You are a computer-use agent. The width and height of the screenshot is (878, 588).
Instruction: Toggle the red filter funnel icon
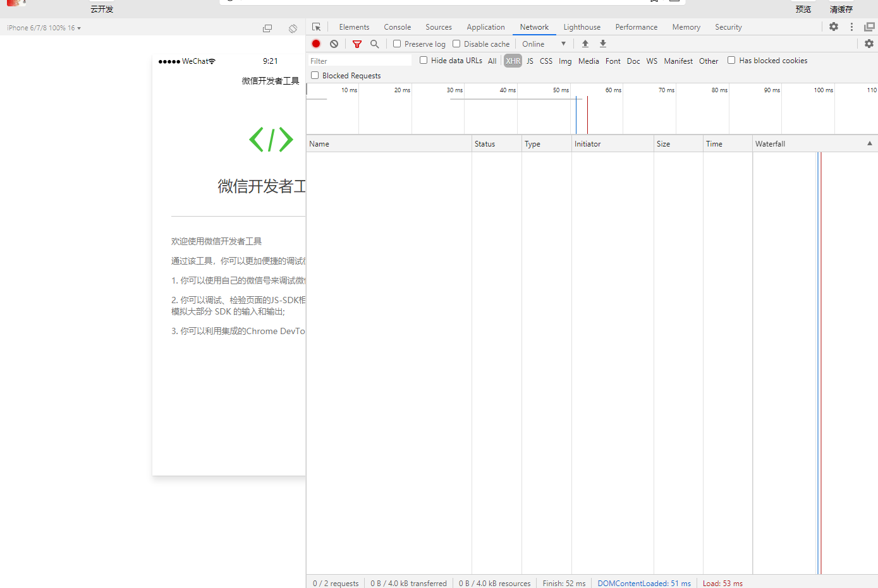pos(357,44)
